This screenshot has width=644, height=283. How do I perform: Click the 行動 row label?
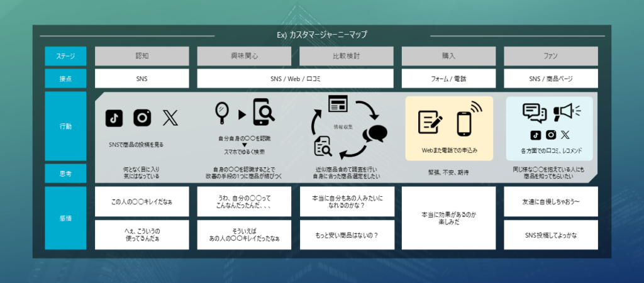pyautogui.click(x=65, y=126)
